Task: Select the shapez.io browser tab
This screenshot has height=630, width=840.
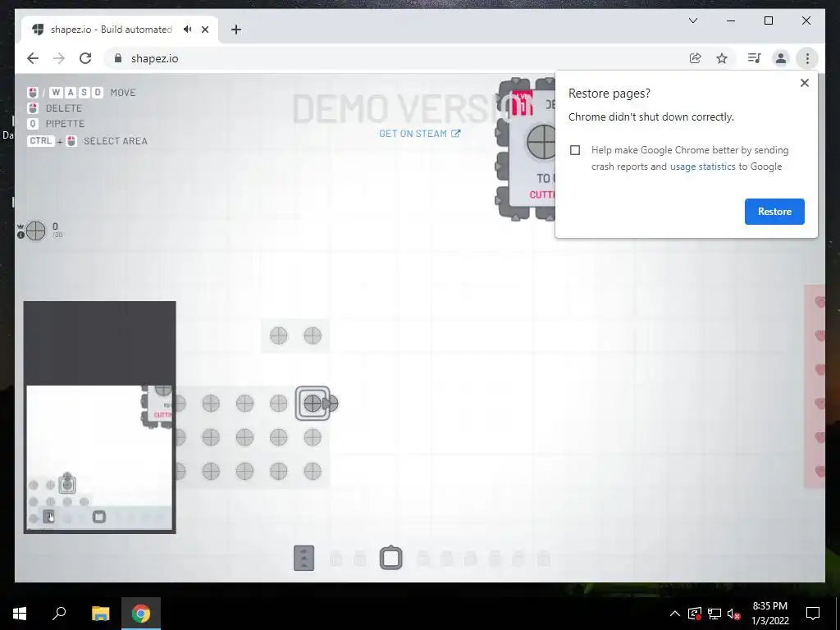Action: 120,30
